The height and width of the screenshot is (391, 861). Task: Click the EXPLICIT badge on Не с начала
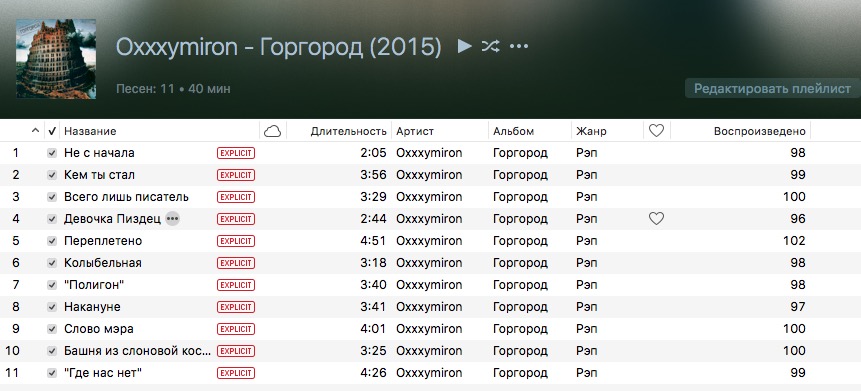tap(236, 153)
